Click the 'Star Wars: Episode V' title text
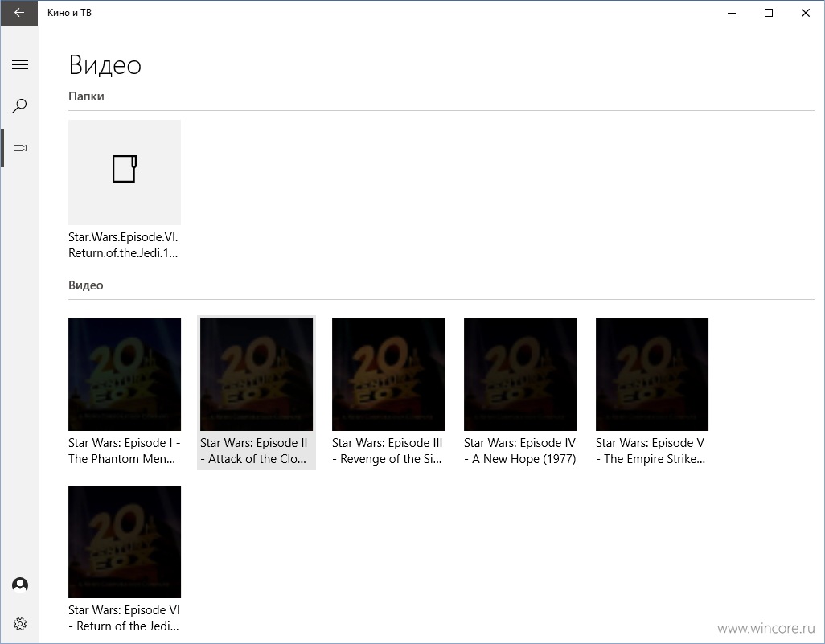Image resolution: width=825 pixels, height=644 pixels. [x=651, y=451]
